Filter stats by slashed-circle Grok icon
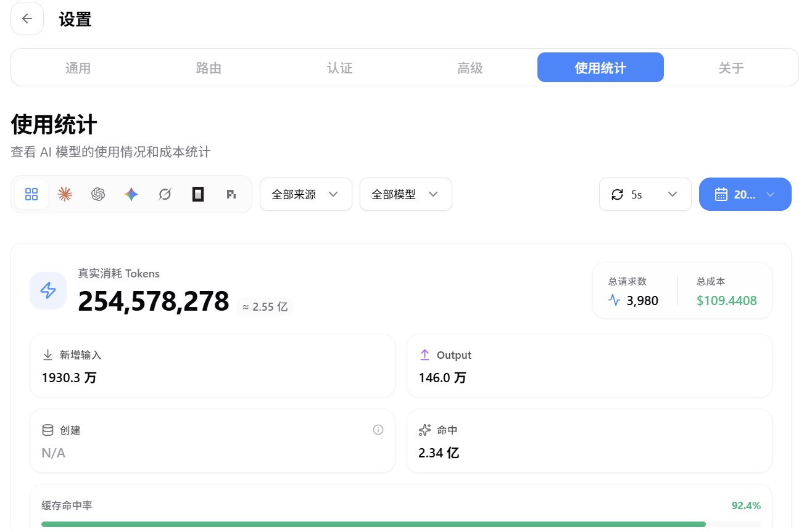The width and height of the screenshot is (812, 532). tap(164, 194)
